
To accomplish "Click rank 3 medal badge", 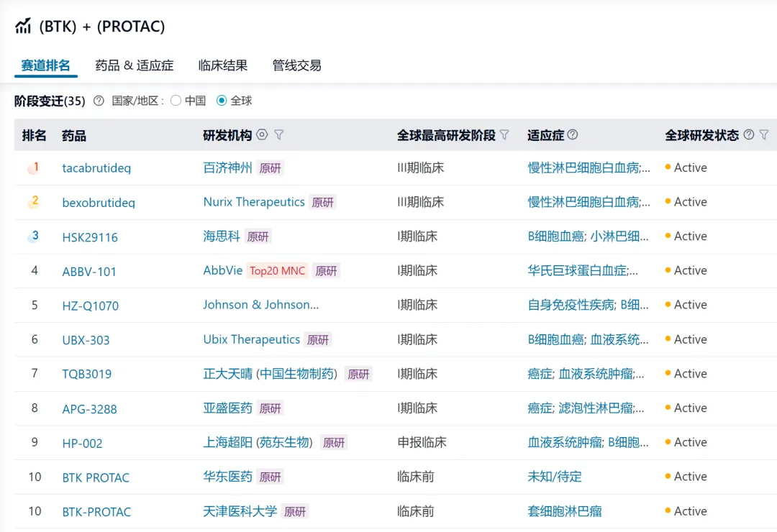I will pyautogui.click(x=34, y=237).
